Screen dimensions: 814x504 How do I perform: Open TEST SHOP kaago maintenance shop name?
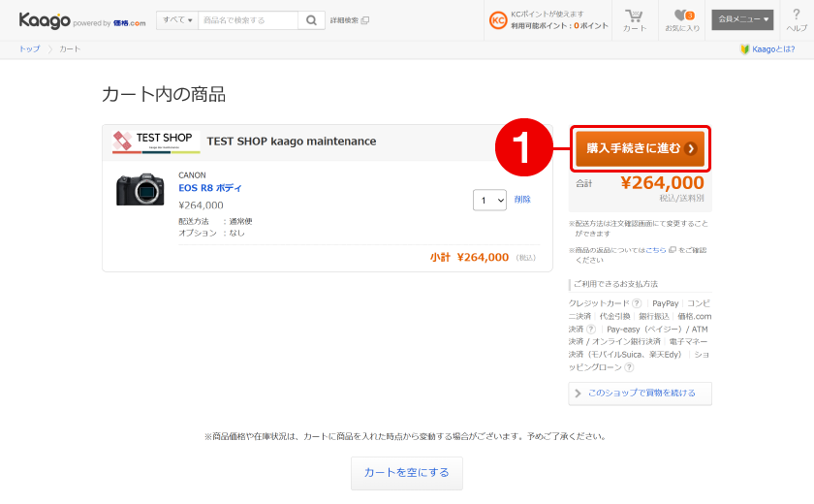click(x=292, y=142)
